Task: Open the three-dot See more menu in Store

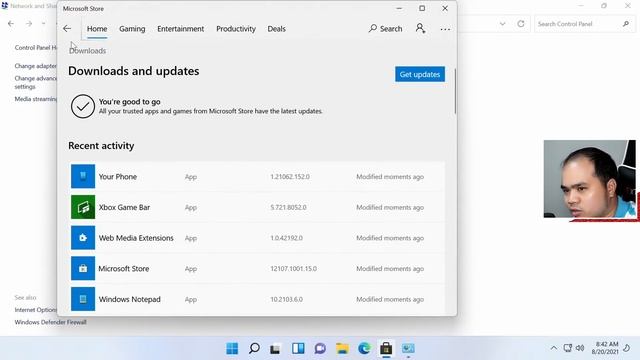Action: point(445,29)
